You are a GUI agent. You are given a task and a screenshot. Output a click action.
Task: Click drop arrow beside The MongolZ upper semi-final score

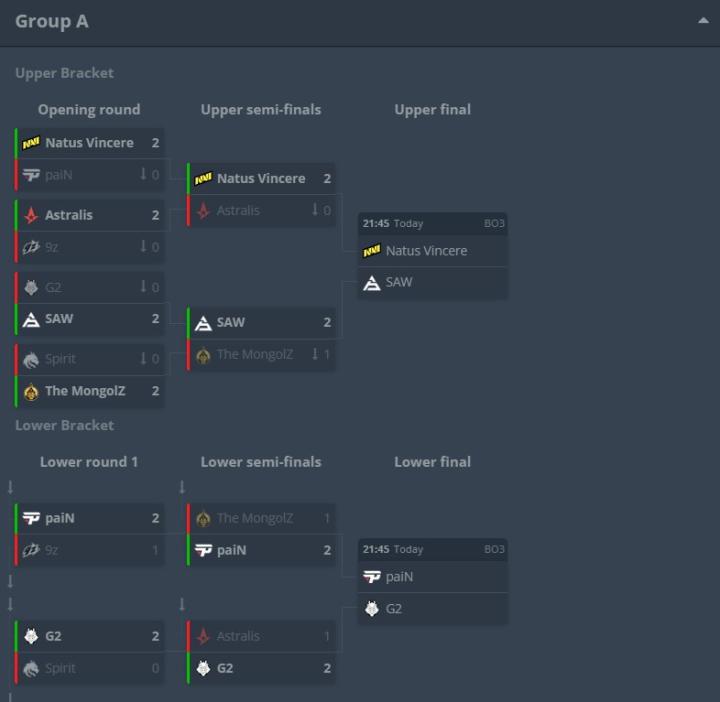[315, 354]
